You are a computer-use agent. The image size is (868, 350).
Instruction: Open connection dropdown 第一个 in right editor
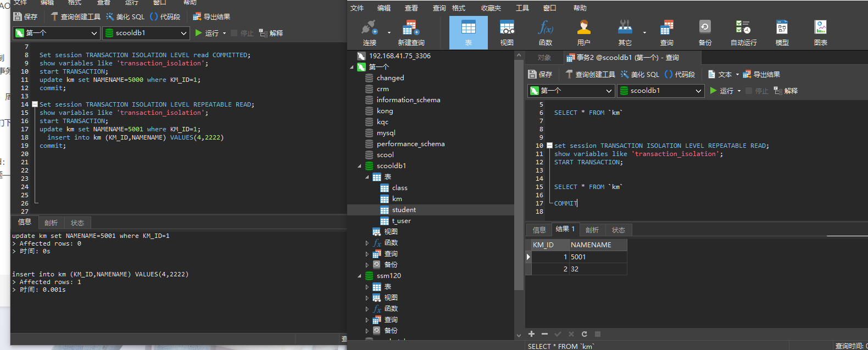click(x=571, y=91)
